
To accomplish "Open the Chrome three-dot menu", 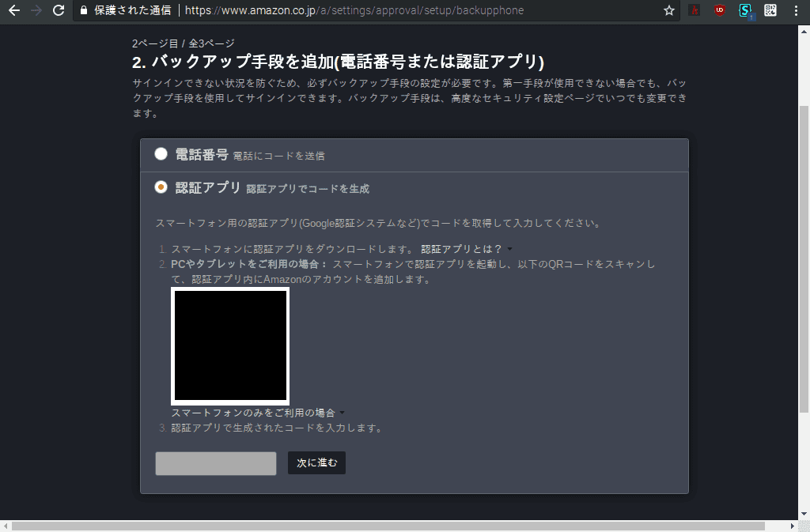I will (x=796, y=10).
